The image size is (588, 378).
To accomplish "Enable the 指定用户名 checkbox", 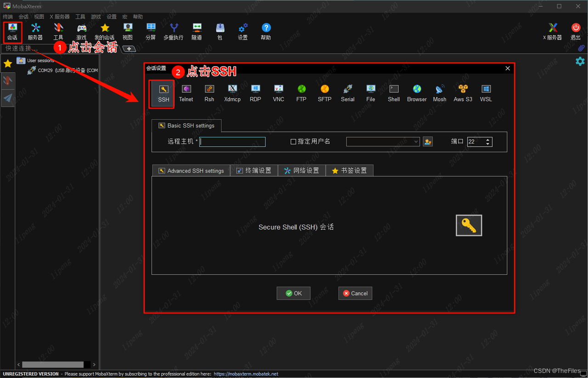I will pyautogui.click(x=293, y=141).
